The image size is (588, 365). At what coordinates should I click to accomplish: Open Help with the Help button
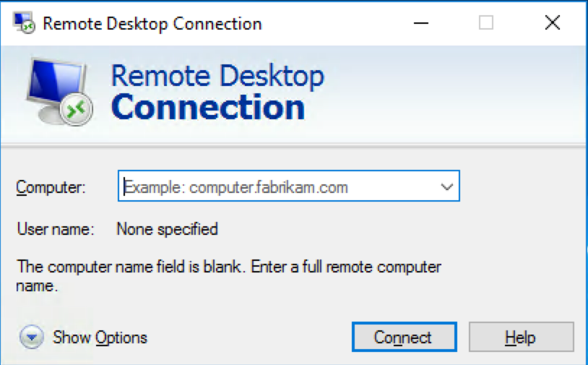point(521,338)
